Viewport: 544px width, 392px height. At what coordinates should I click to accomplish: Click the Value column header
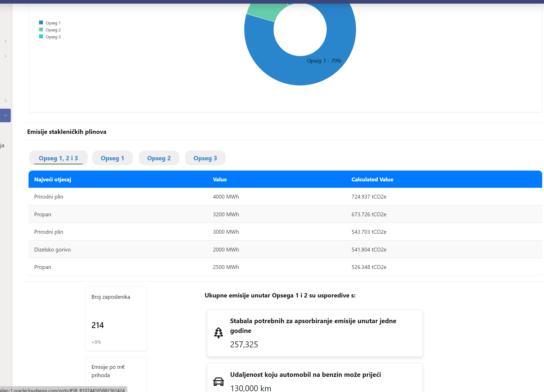coord(220,179)
